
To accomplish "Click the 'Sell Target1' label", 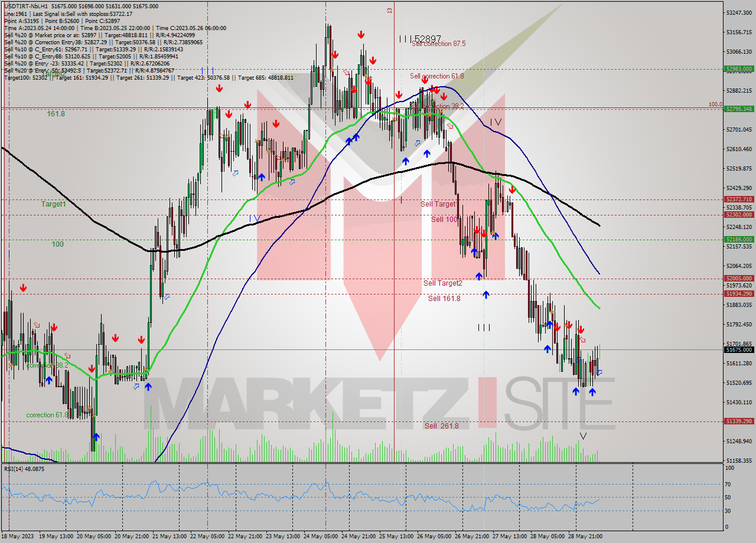I will point(438,204).
